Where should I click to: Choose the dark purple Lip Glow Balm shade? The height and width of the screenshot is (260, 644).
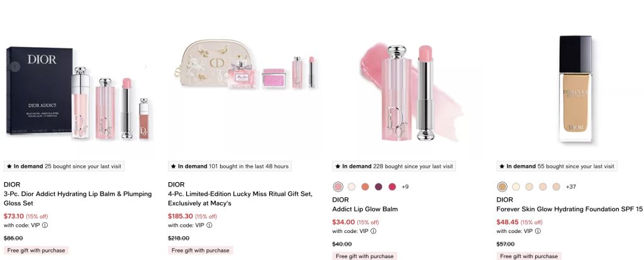[x=379, y=187]
